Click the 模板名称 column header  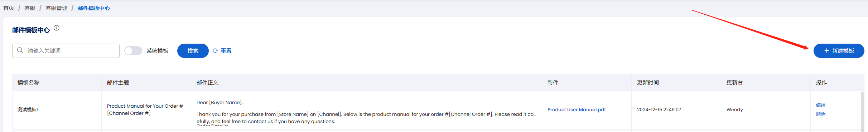29,83
